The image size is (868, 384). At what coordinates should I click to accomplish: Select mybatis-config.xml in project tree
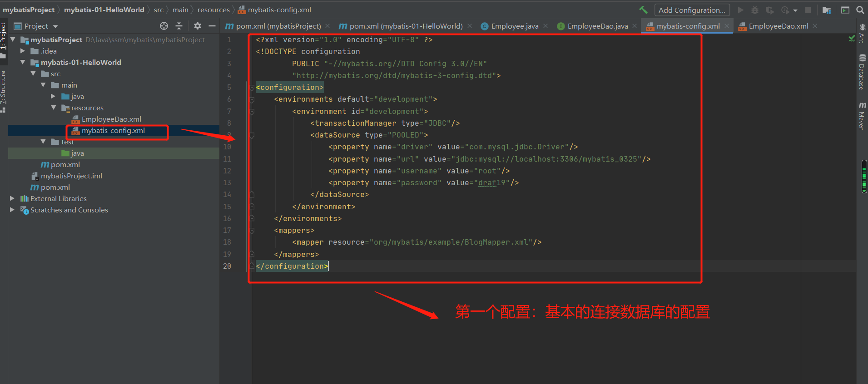tap(113, 130)
